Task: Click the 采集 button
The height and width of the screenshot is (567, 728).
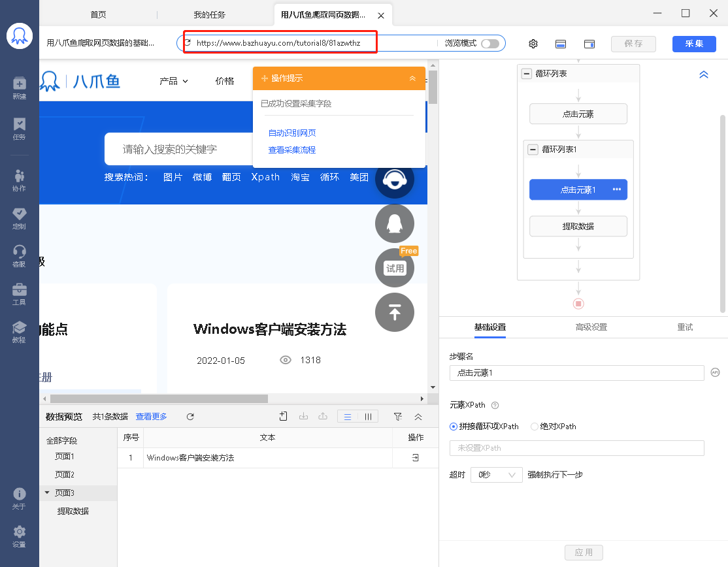Action: point(694,44)
